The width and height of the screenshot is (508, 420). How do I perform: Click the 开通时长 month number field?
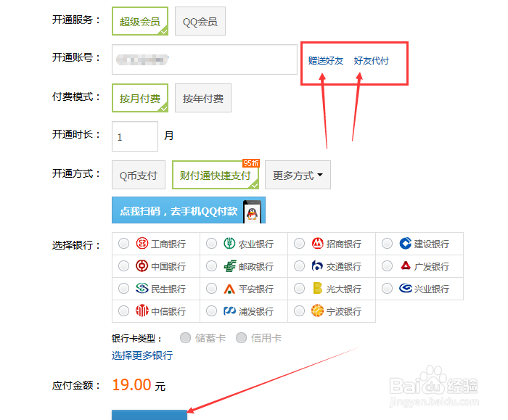tap(135, 136)
